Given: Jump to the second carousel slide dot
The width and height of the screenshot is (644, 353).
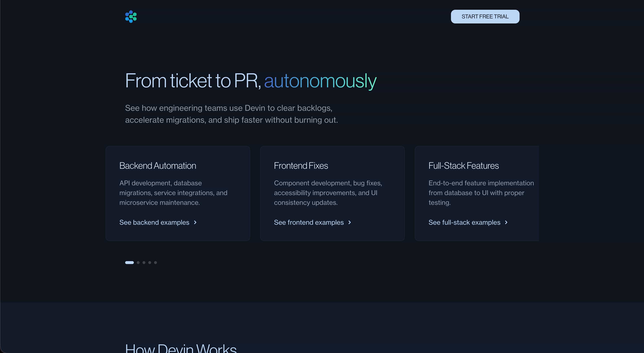Looking at the screenshot, I should [138, 263].
